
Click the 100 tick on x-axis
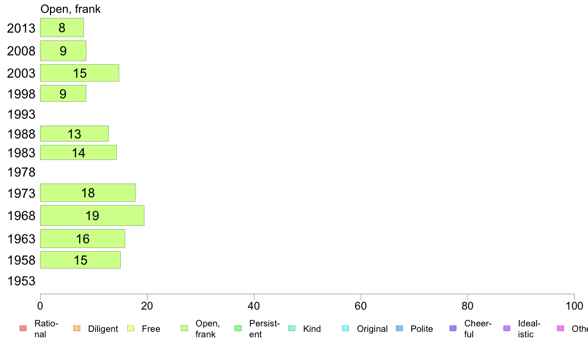[x=574, y=306]
